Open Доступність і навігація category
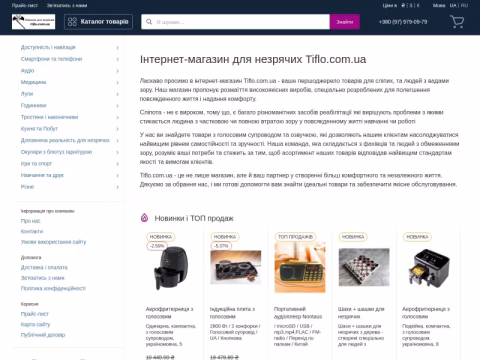Image resolution: width=480 pixels, height=360 pixels. click(48, 47)
